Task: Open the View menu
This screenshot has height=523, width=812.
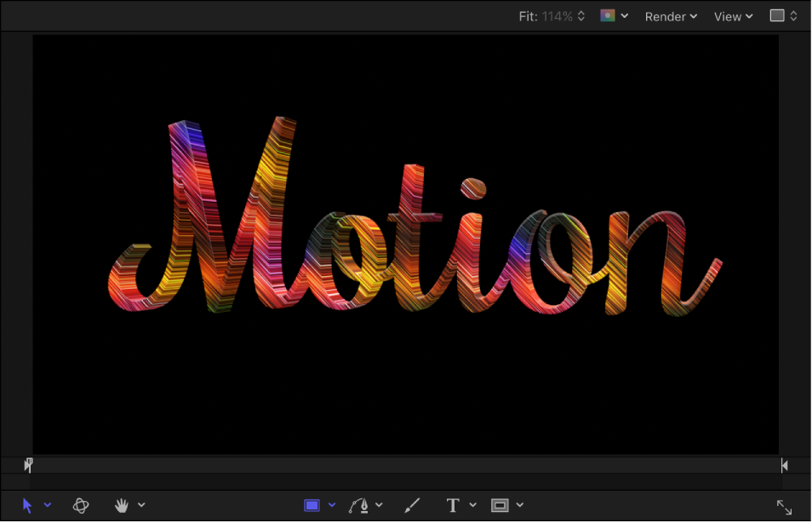Action: [732, 16]
